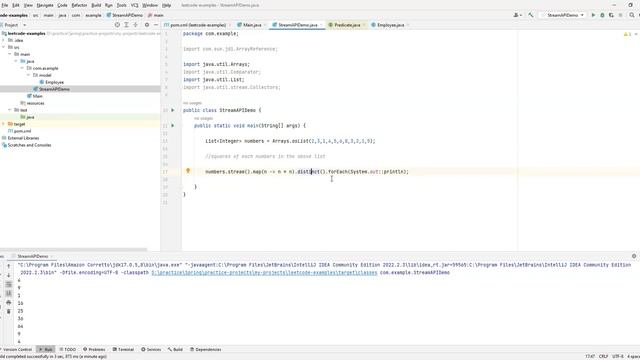Open Run panel settings gear
640x360 pixels.
coord(634,256)
